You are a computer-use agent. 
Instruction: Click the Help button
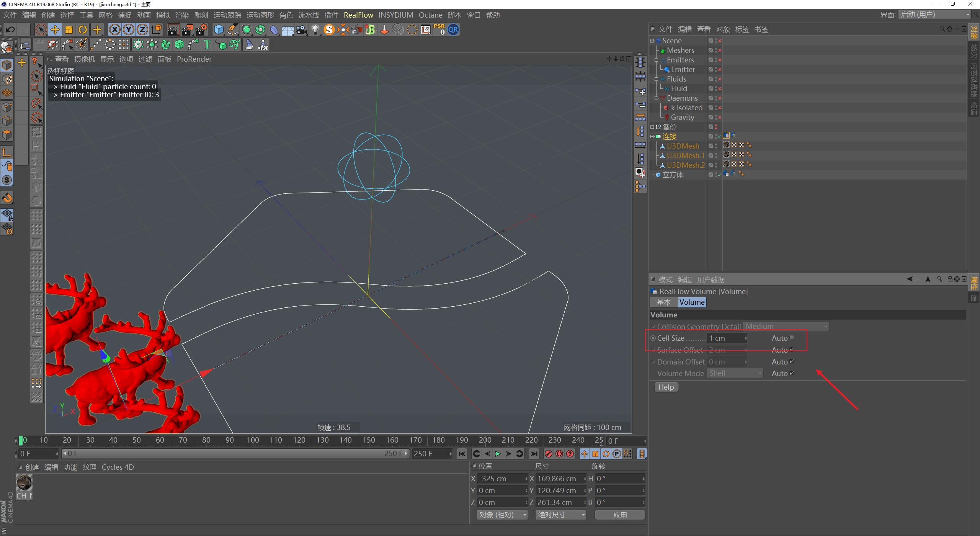666,387
